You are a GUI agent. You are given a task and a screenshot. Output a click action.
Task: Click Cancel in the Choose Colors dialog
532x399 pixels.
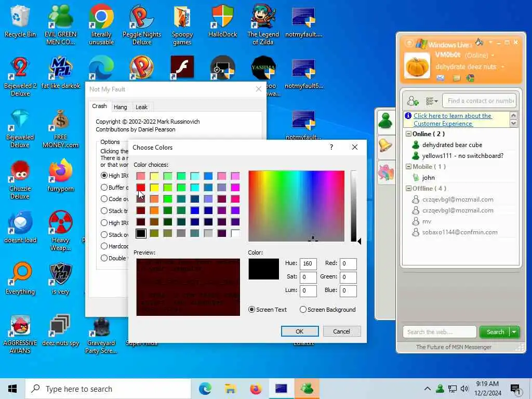tap(342, 331)
